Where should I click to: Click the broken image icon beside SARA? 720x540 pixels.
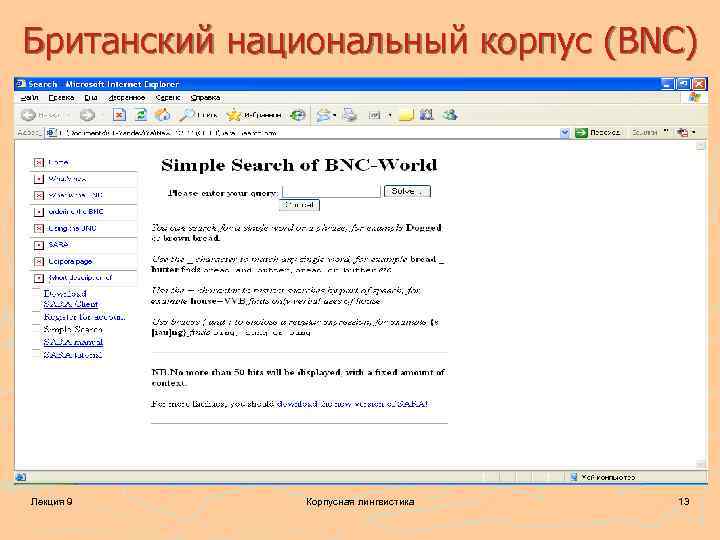[x=39, y=245]
